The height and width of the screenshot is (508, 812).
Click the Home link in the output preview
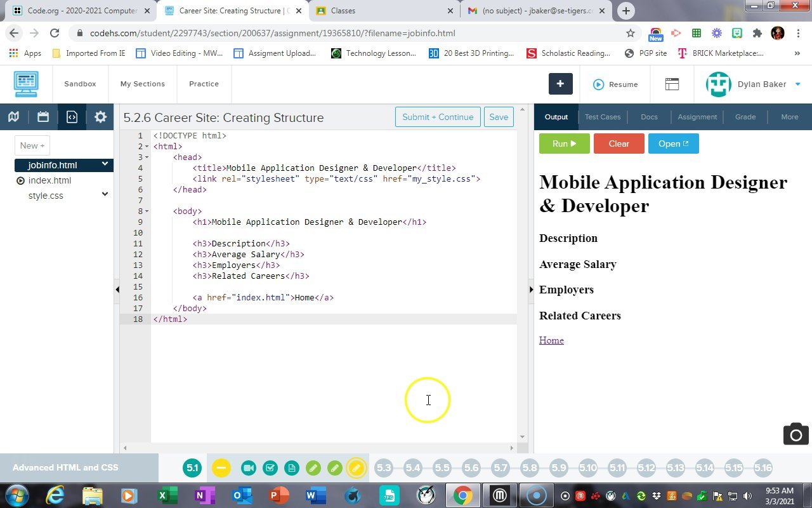pos(551,340)
